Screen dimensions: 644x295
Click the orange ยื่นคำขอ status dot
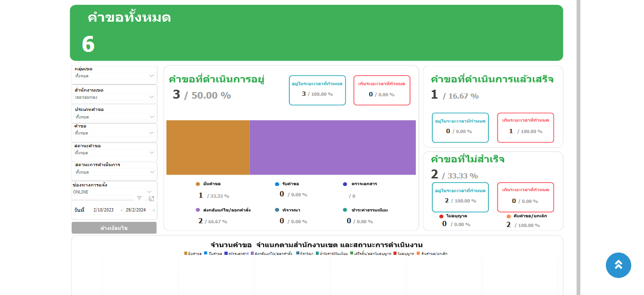[198, 184]
